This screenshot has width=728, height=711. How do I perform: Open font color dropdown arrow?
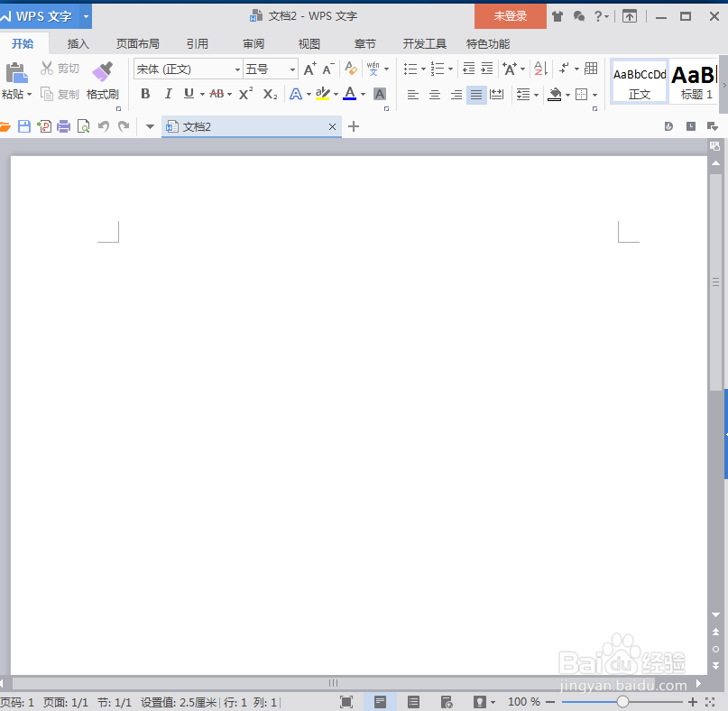363,95
